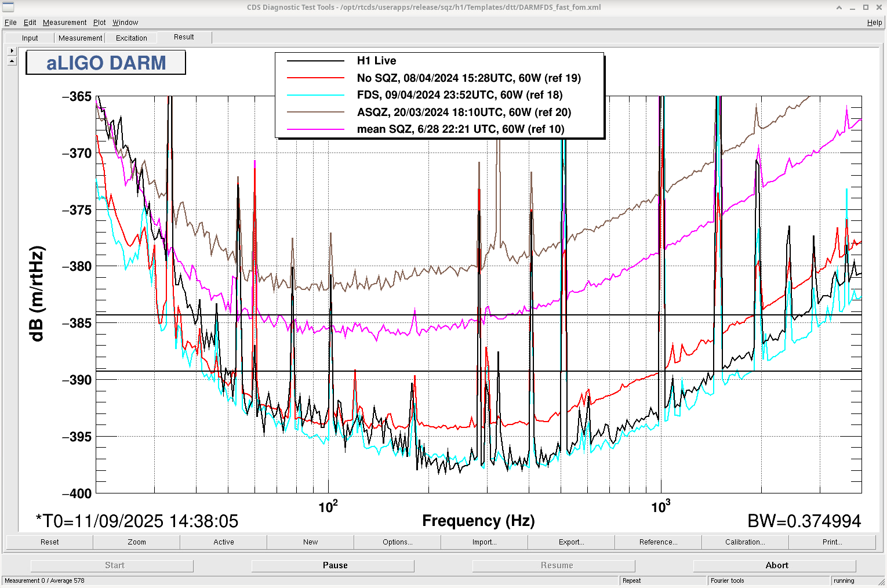Click the aLIGO DARM plot title box

106,63
